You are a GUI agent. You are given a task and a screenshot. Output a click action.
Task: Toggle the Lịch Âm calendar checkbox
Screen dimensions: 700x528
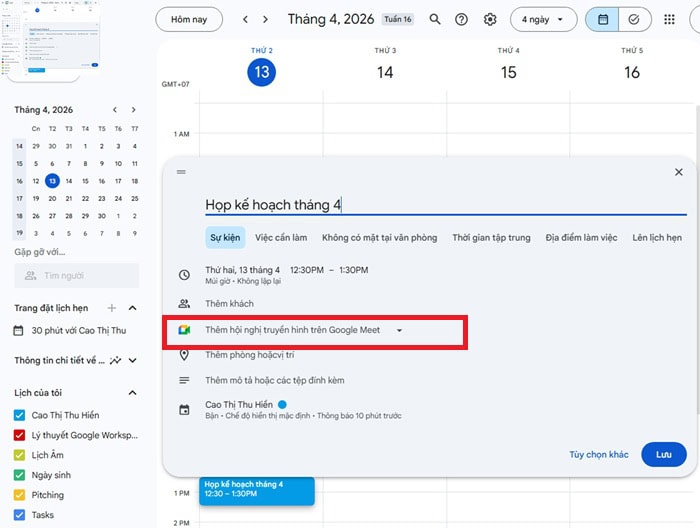point(20,455)
